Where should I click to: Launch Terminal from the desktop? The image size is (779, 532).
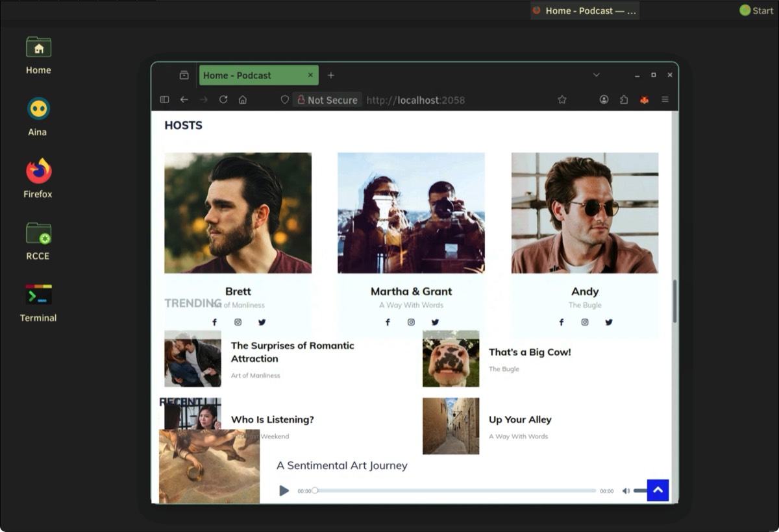click(x=38, y=302)
